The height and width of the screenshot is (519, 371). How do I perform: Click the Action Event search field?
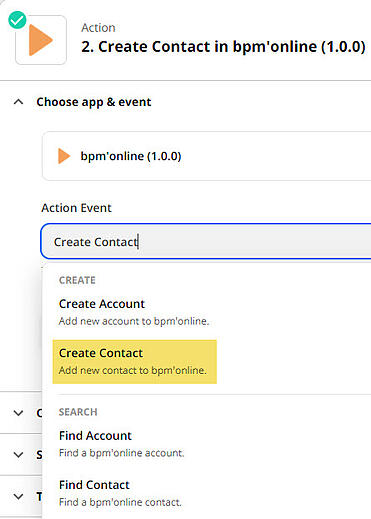pos(206,242)
